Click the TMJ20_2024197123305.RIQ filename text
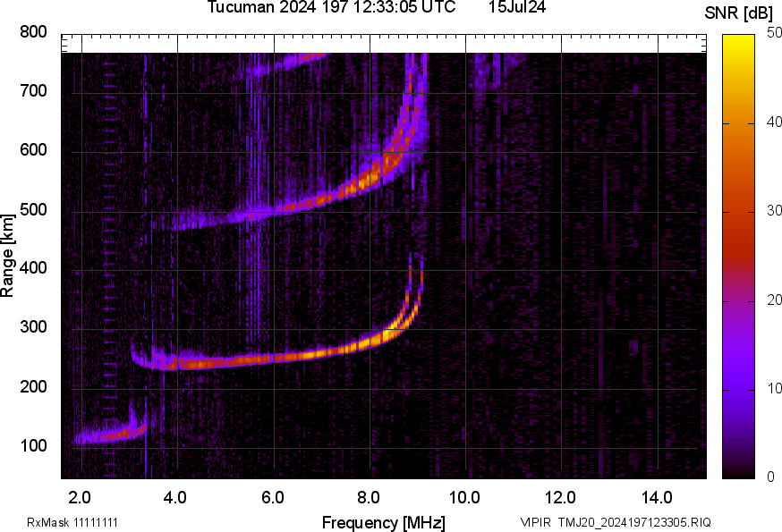The height and width of the screenshot is (532, 782). (x=635, y=522)
